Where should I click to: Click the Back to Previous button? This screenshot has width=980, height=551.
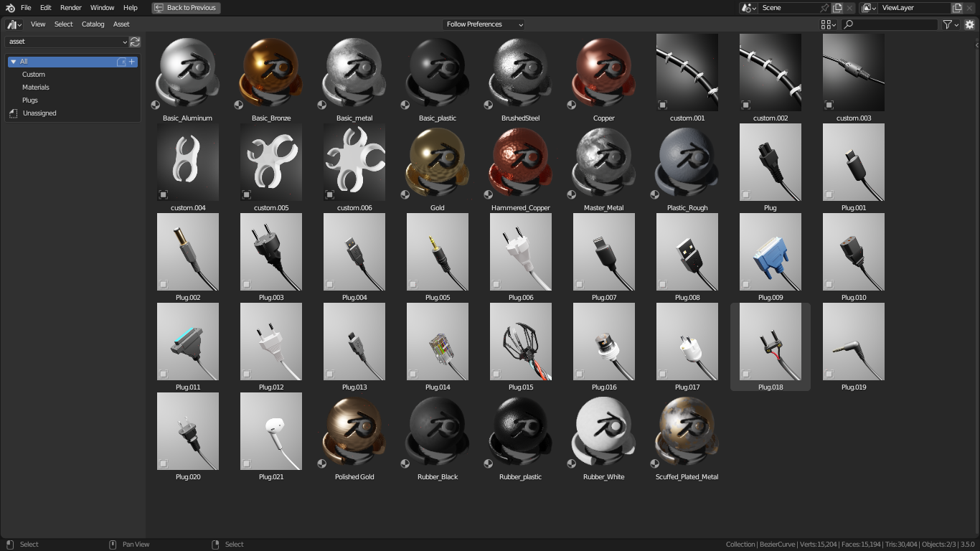coord(186,8)
